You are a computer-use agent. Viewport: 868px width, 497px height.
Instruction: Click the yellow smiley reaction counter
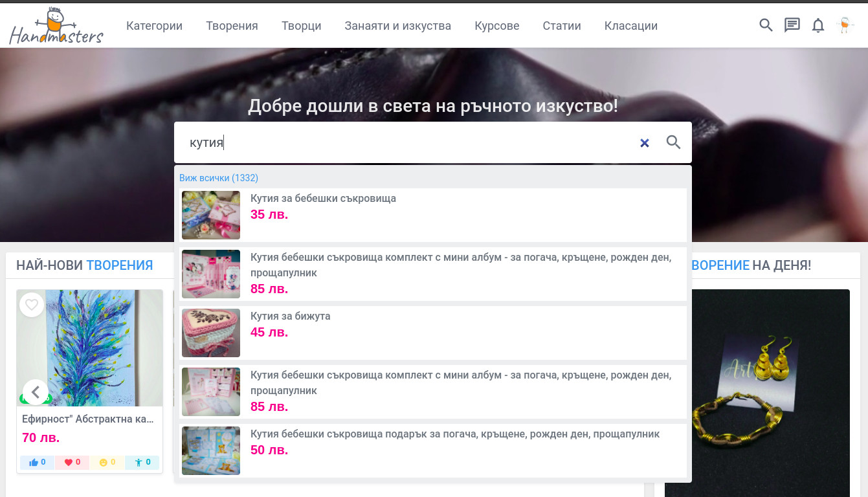107,462
